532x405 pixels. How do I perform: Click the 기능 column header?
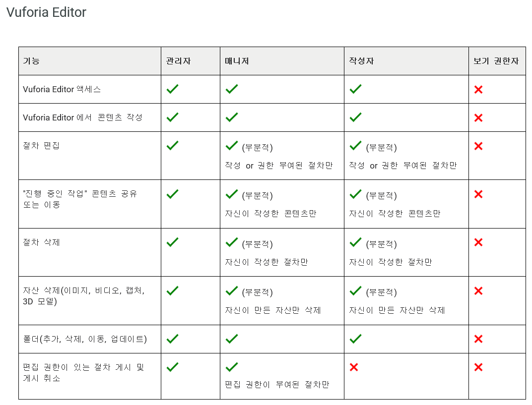(31, 61)
